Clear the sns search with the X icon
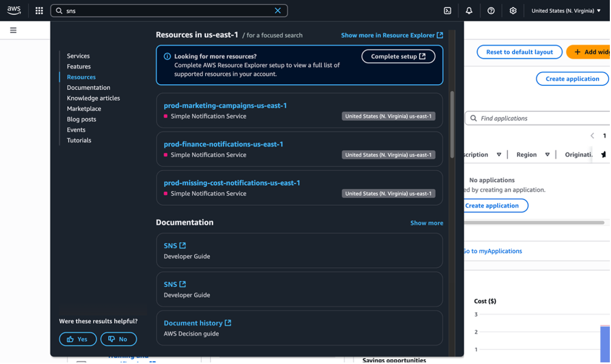611x364 pixels. click(x=278, y=11)
